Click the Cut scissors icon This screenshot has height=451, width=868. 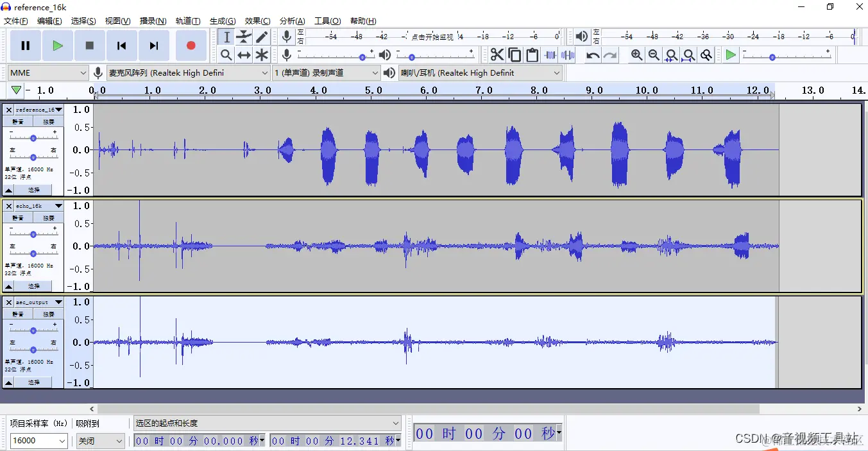coord(497,55)
